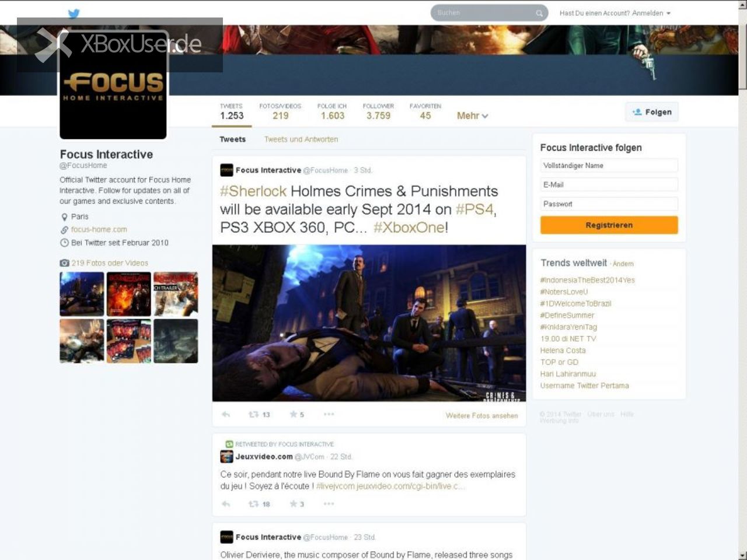Click the #PS4 hashtag
Viewport: 747px width, 560px height.
click(x=474, y=209)
